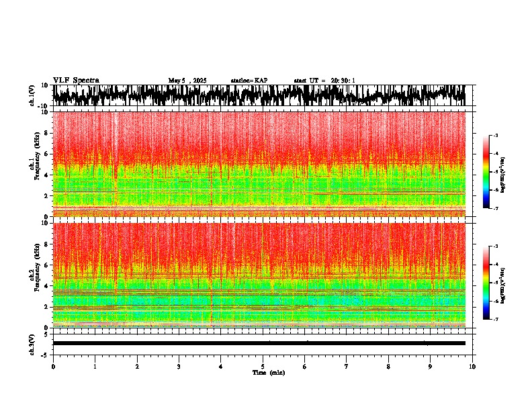The height and width of the screenshot is (411, 532).
Task: Click time axis tick label "7"
Action: (x=347, y=367)
